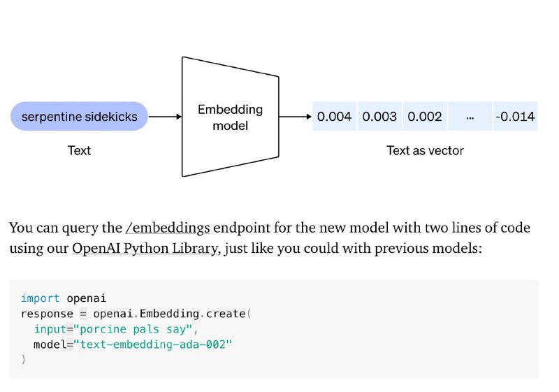559x392 pixels.
Task: Open the OpenAI Python Library link
Action: pos(145,248)
